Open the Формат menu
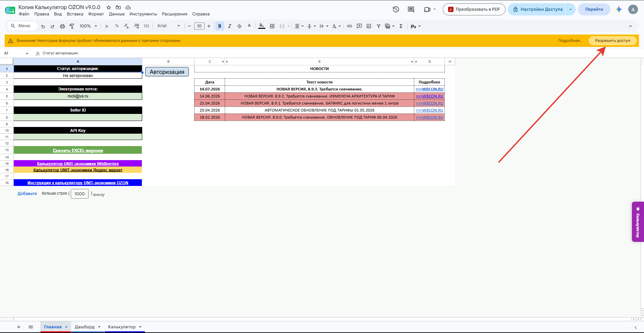This screenshot has height=333, width=644. tap(96, 14)
